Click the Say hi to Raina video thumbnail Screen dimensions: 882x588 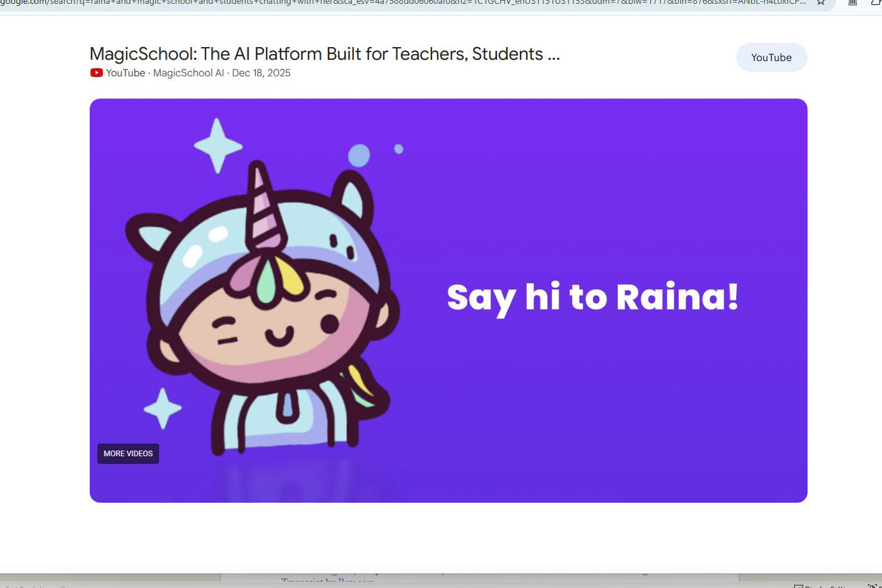448,299
